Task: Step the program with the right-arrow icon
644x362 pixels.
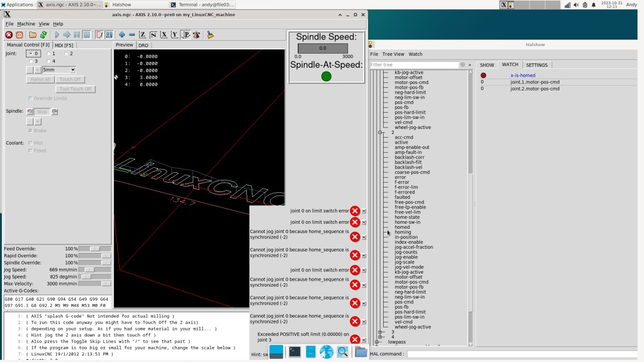Action: coord(67,35)
